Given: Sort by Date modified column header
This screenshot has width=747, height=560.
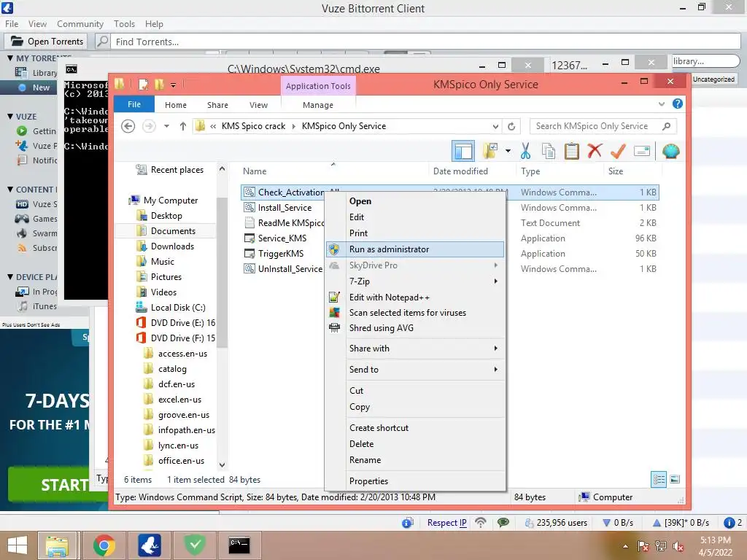Looking at the screenshot, I should pyautogui.click(x=460, y=171).
